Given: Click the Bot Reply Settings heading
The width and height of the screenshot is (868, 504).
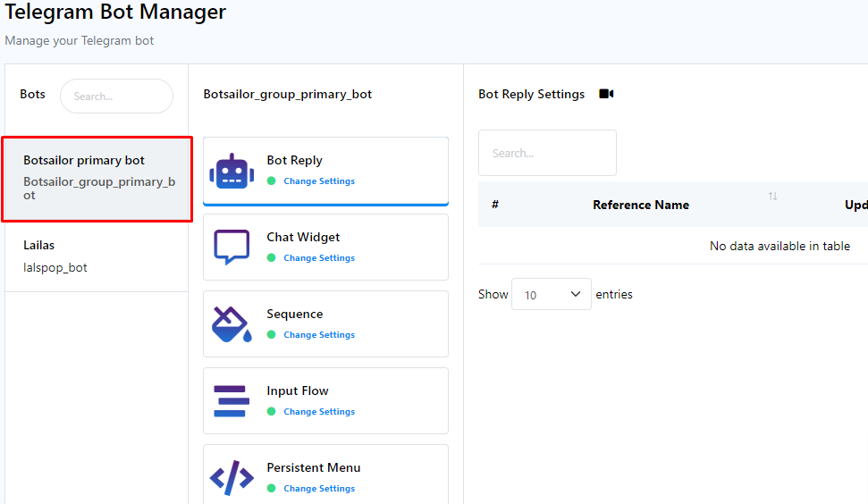Looking at the screenshot, I should coord(531,95).
